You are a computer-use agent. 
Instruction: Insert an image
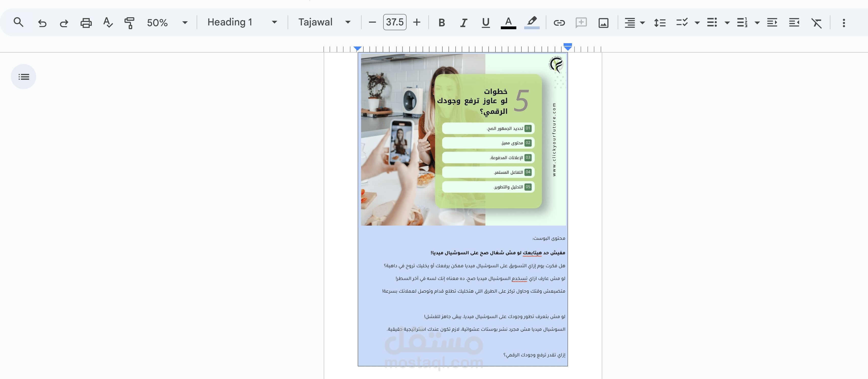pos(603,23)
